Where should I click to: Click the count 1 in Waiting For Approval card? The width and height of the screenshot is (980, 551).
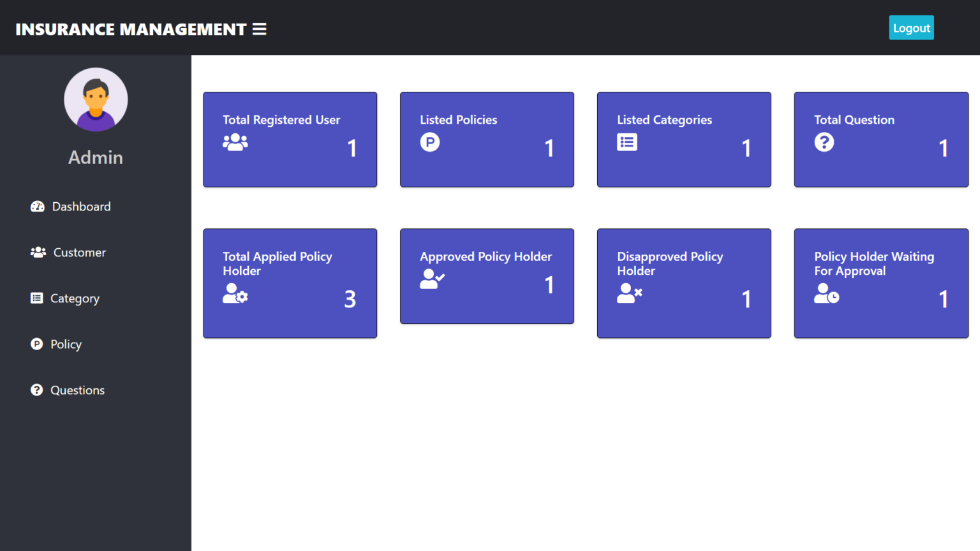pos(943,299)
